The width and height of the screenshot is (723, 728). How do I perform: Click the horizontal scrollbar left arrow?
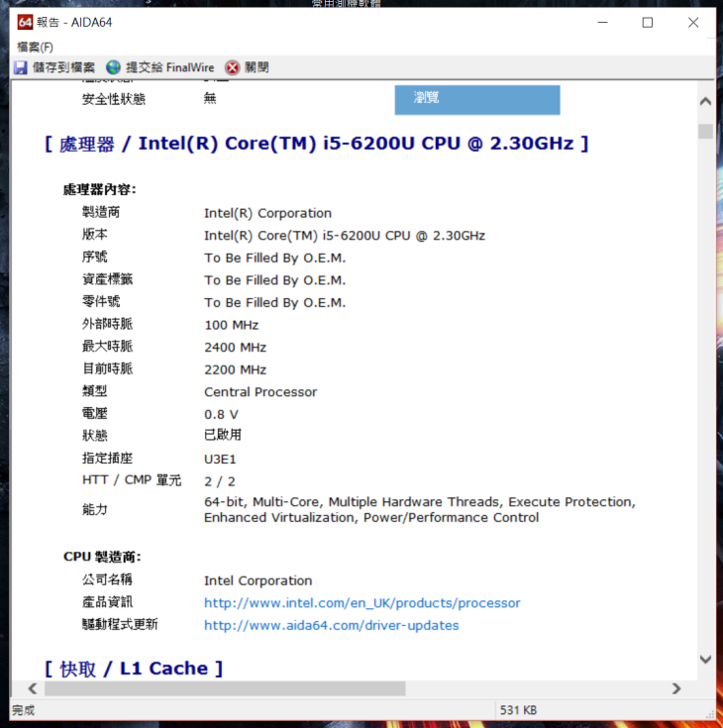(33, 688)
